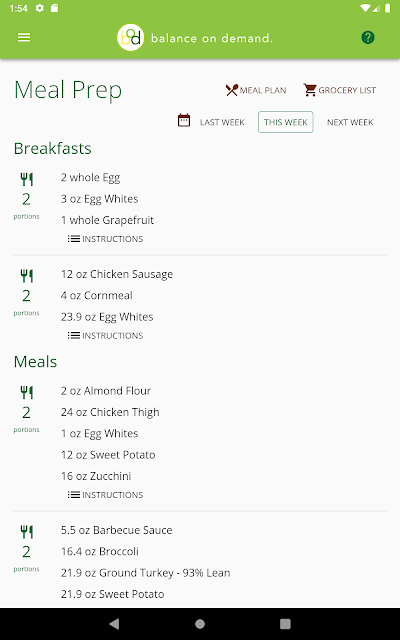This screenshot has width=400, height=640.
Task: Tap portions icon for Almond Flour meal
Action: [27, 393]
